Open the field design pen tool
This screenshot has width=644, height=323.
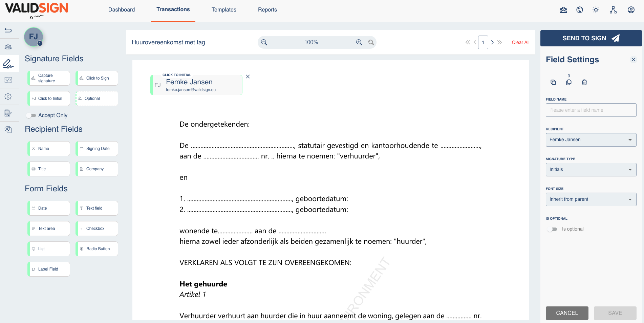(x=8, y=63)
